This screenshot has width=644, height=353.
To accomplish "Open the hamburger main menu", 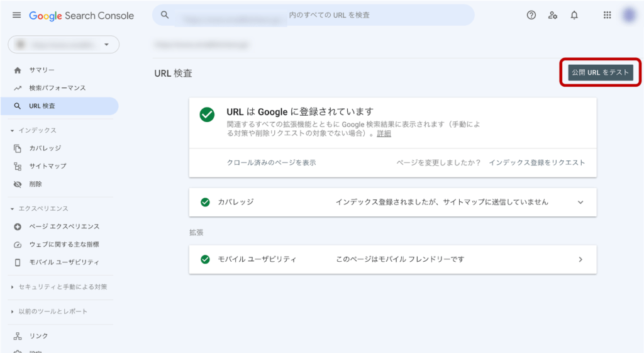I will 16,15.
